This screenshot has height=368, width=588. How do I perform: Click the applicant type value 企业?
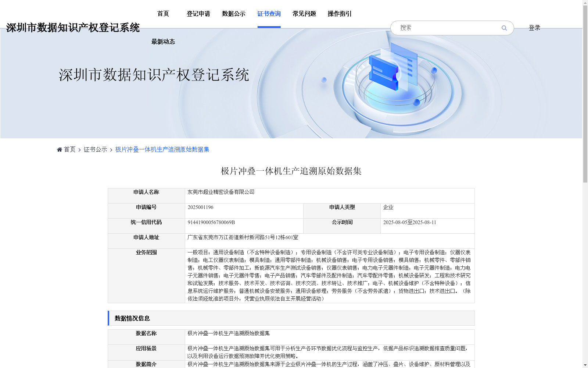tap(388, 207)
